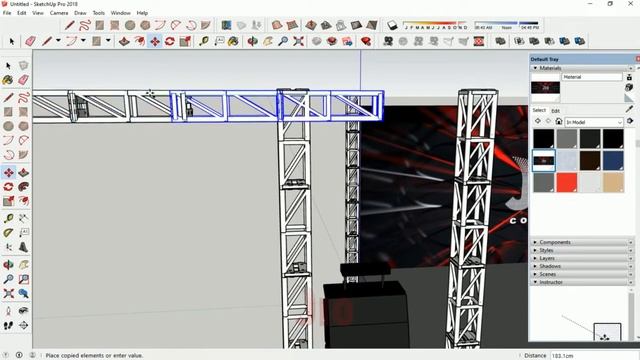Select the Rotate tool in the top toolbar

(170, 41)
